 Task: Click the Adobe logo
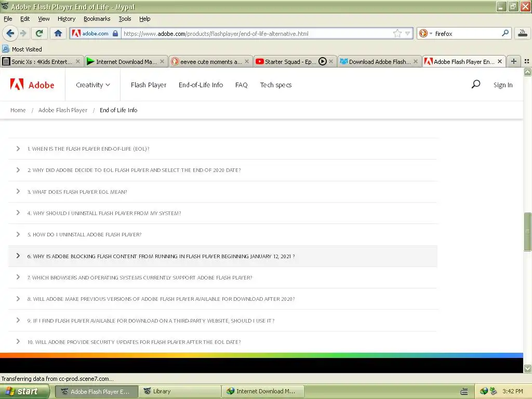click(x=32, y=85)
